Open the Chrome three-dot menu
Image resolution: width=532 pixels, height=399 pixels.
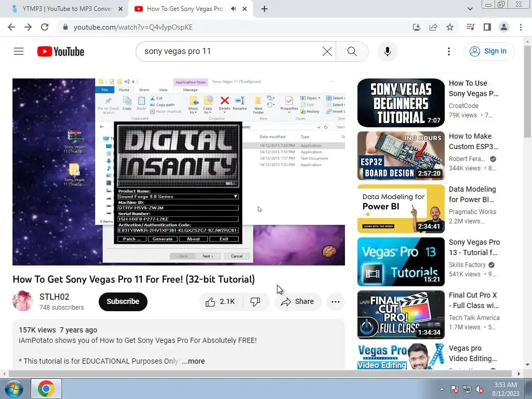click(521, 27)
